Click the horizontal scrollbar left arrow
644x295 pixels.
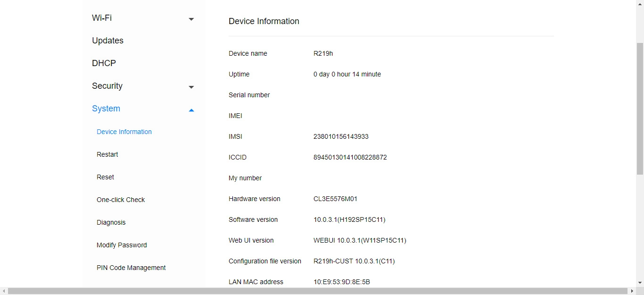(4, 291)
